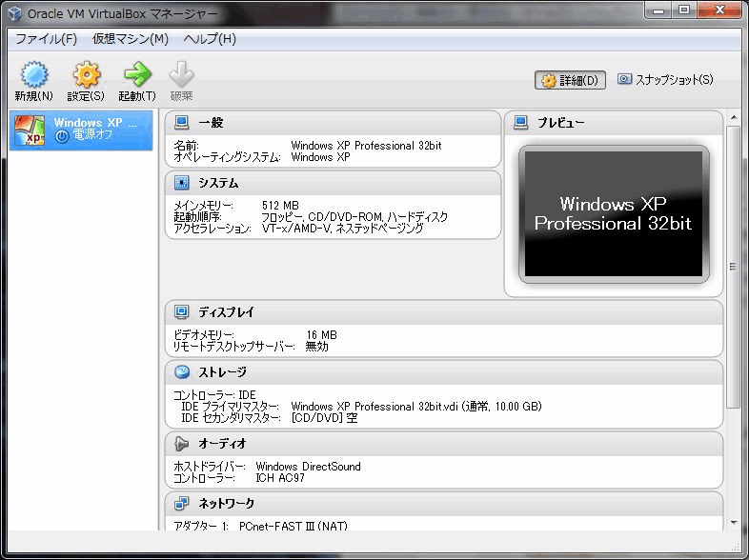Click the scrollbar up arrow
749x560 pixels.
click(x=734, y=117)
